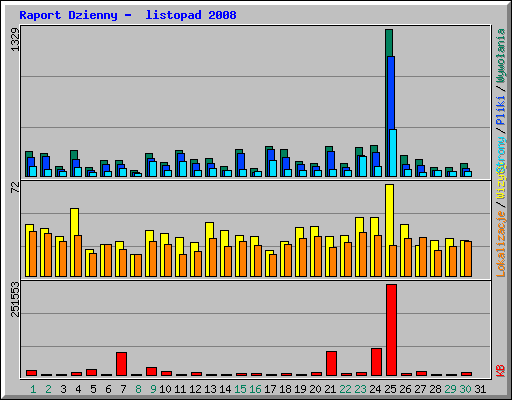Click day label 5 on the x-axis
This screenshot has width=512, height=400.
93,389
